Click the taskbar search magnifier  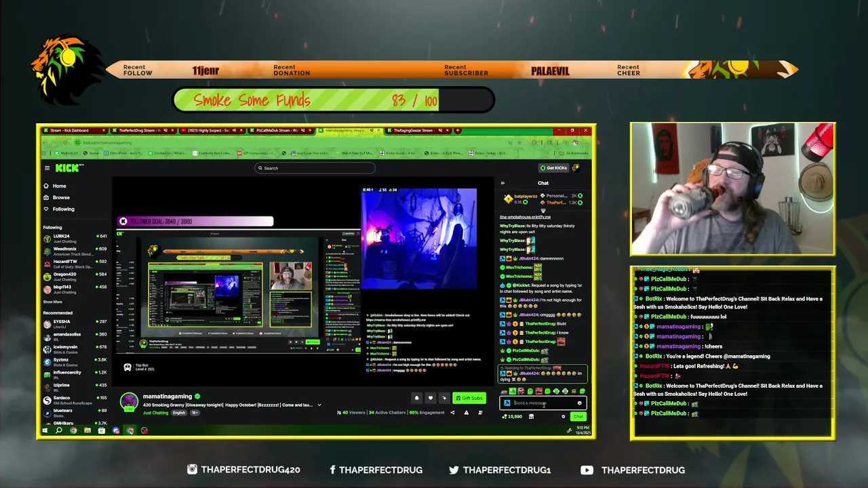59,430
